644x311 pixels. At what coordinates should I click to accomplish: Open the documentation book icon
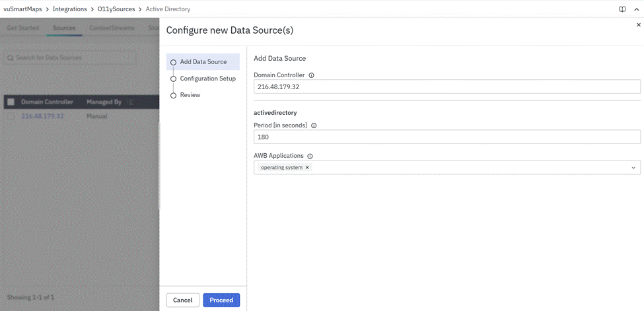tap(622, 9)
